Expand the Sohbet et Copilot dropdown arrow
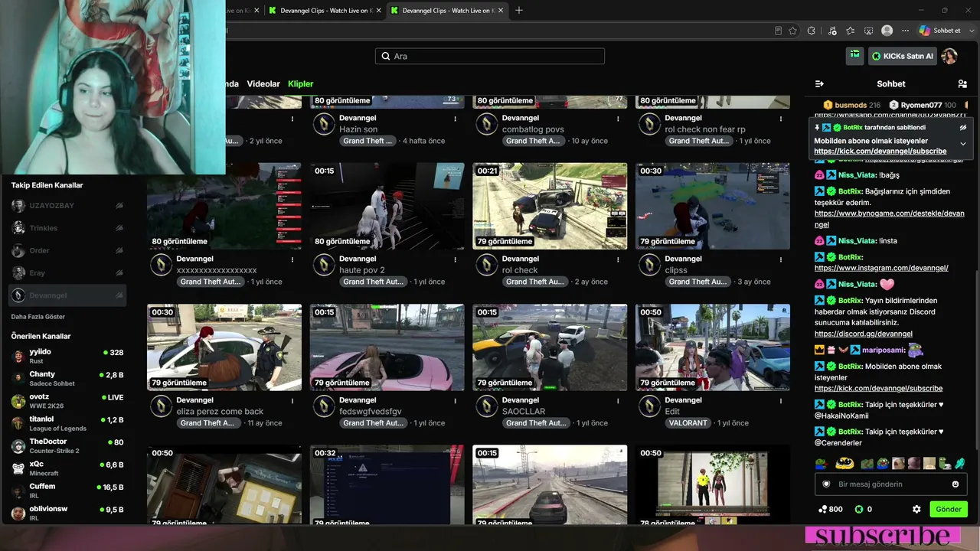Viewport: 980px width, 551px height. coord(971,31)
